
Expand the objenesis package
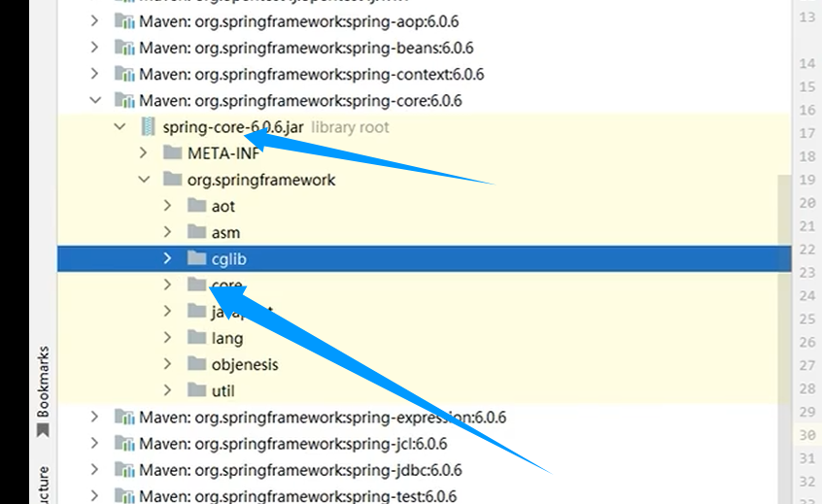tap(168, 363)
